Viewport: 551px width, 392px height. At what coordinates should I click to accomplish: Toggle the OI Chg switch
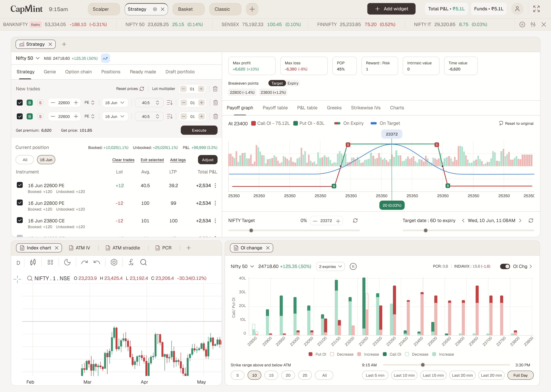point(505,266)
